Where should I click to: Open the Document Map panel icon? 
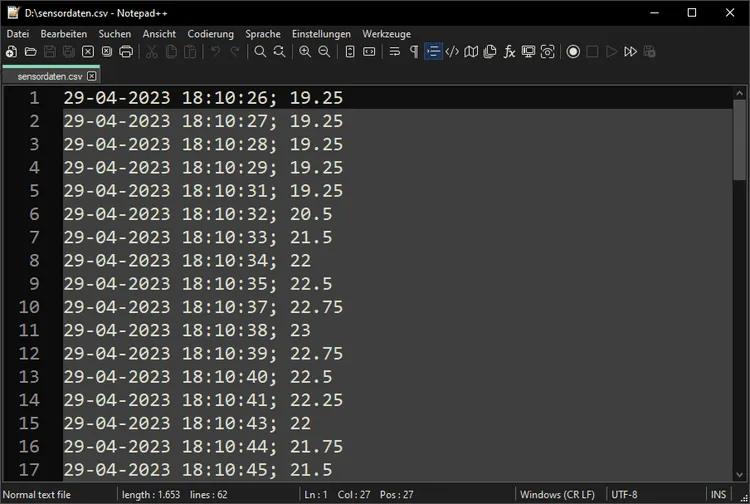[x=471, y=52]
